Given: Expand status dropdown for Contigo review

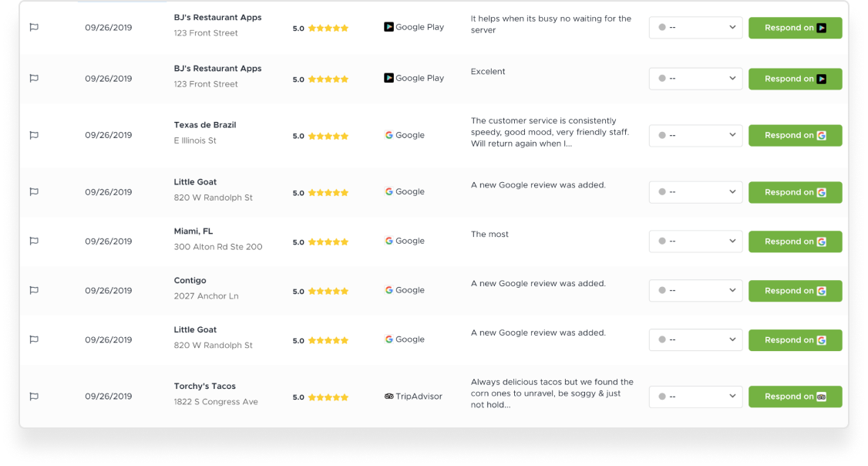Looking at the screenshot, I should (x=695, y=290).
